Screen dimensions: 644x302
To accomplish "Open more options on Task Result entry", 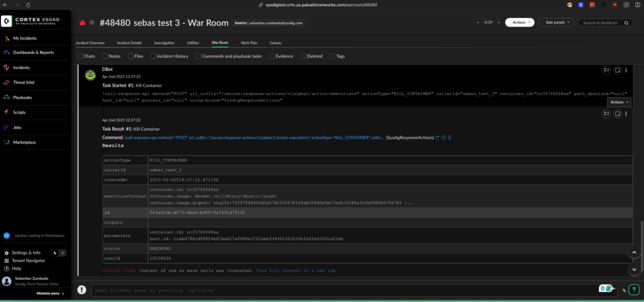I will (x=626, y=114).
